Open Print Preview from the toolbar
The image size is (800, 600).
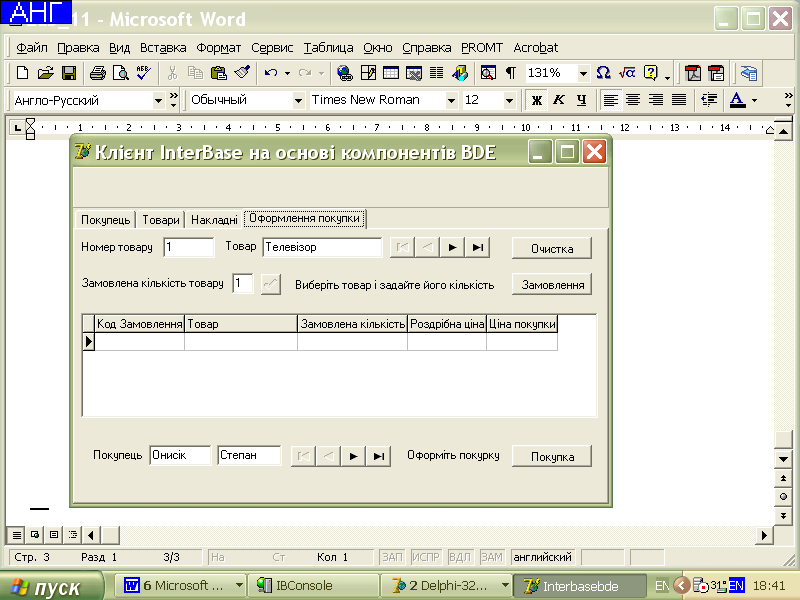[121, 73]
